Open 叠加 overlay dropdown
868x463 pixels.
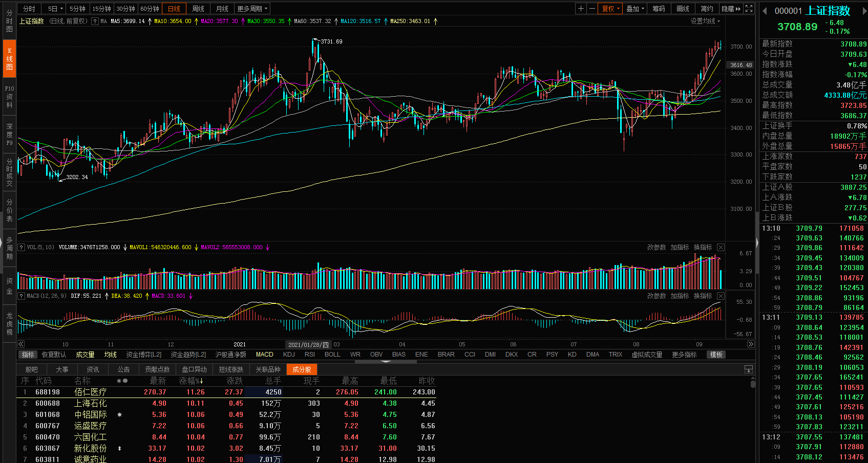coord(635,9)
